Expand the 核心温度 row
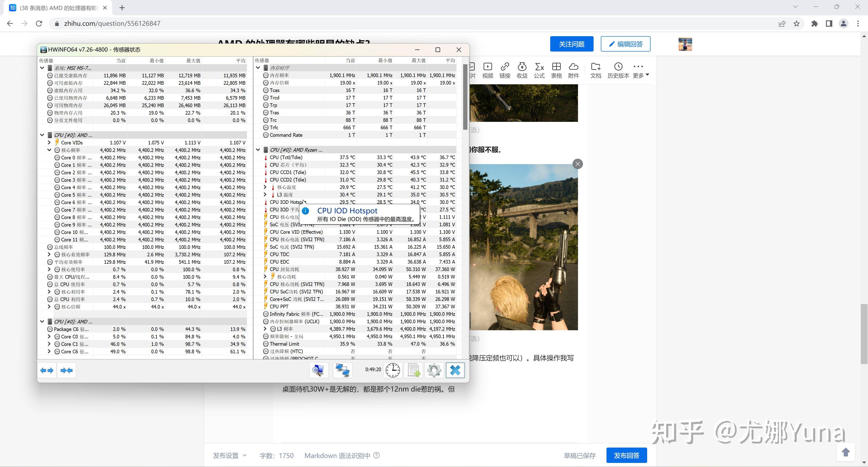The width and height of the screenshot is (868, 467). (x=265, y=187)
